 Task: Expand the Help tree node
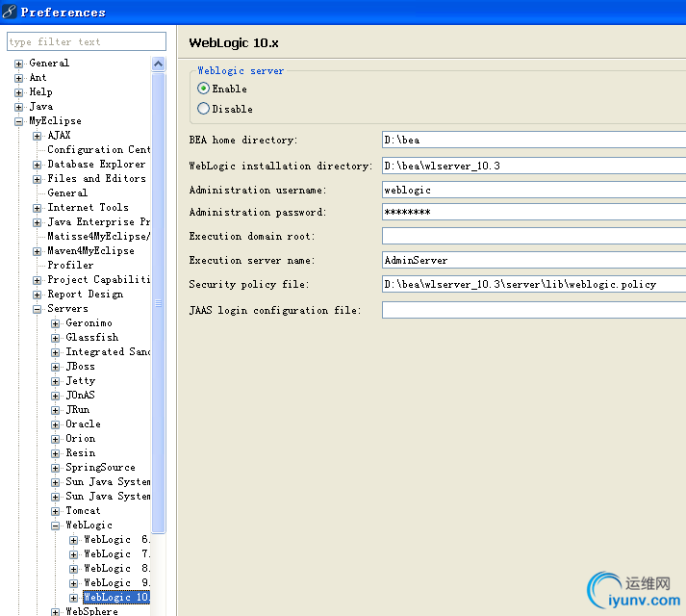click(18, 92)
